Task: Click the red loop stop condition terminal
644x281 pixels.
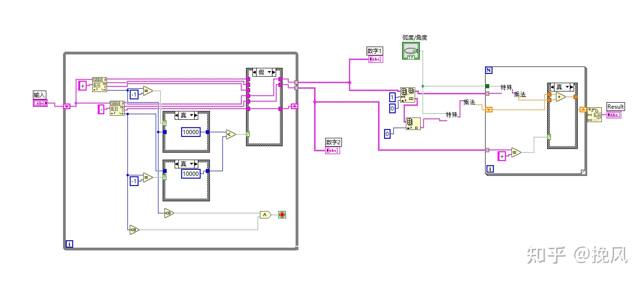Action: (x=282, y=215)
